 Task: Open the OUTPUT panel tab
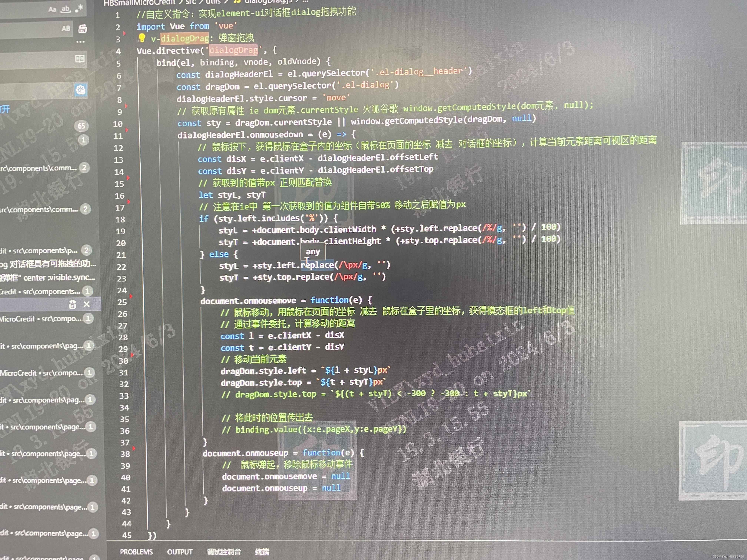tap(179, 551)
